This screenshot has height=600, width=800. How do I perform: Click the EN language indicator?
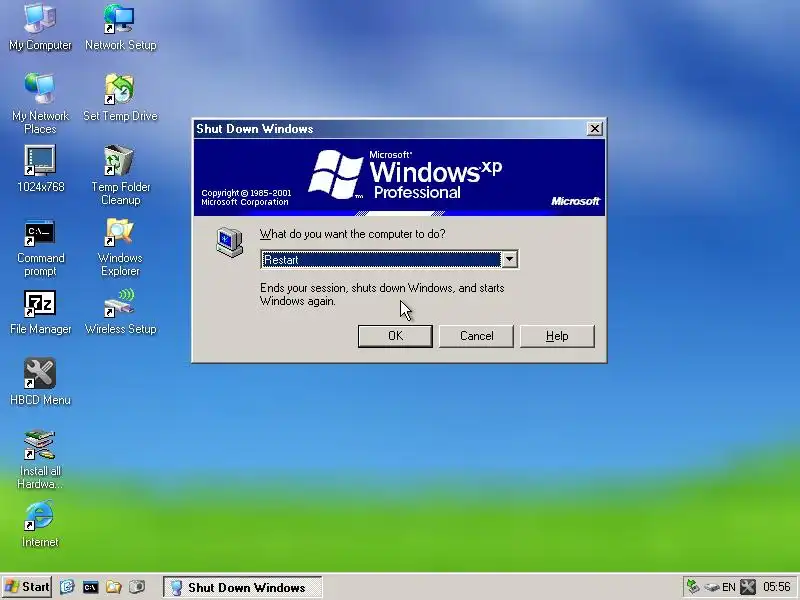click(x=729, y=587)
